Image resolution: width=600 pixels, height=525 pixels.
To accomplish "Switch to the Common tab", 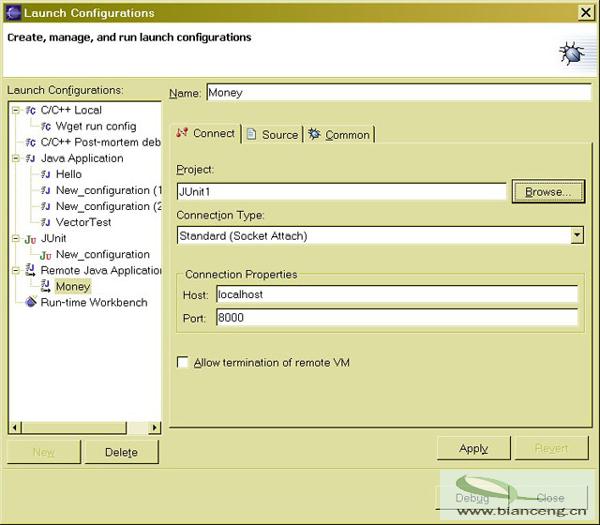I will (339, 134).
